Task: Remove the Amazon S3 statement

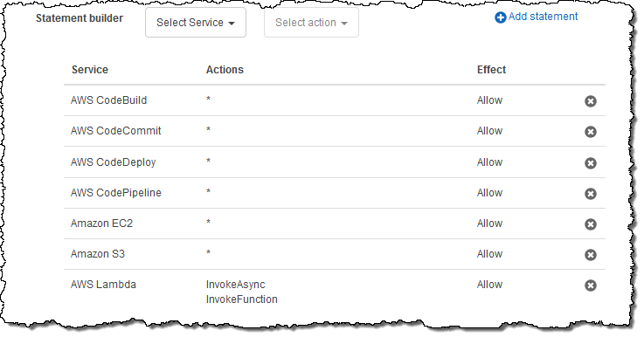Action: coord(590,255)
